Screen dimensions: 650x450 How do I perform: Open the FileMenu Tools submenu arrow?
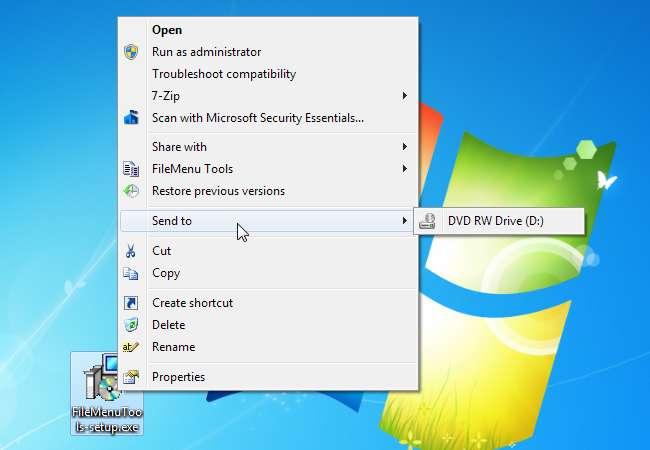coord(405,169)
